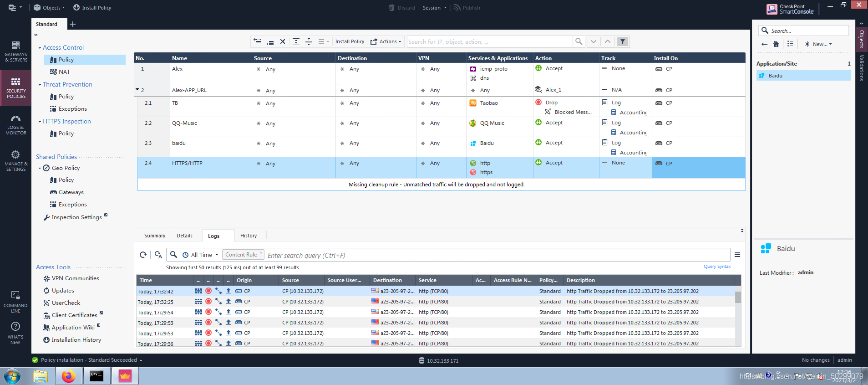Open Inspection Settings
This screenshot has height=385, width=868.
[x=76, y=217]
